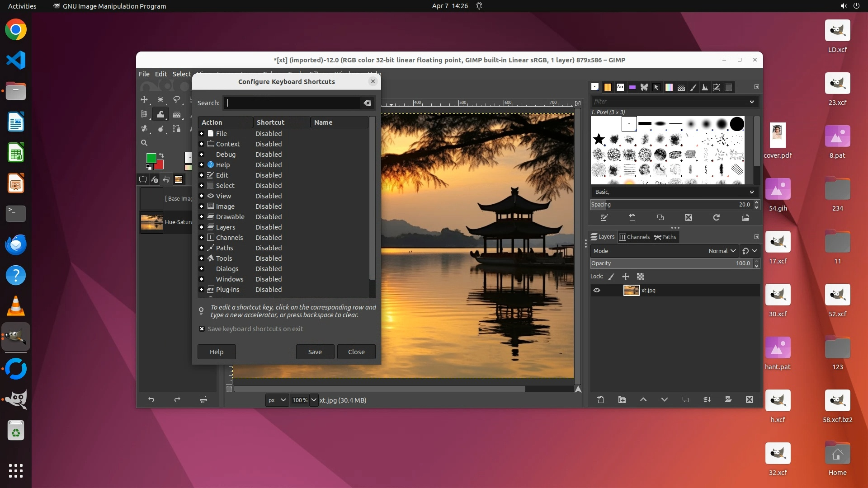868x488 pixels.
Task: Click the green foreground color swatch
Action: point(151,158)
